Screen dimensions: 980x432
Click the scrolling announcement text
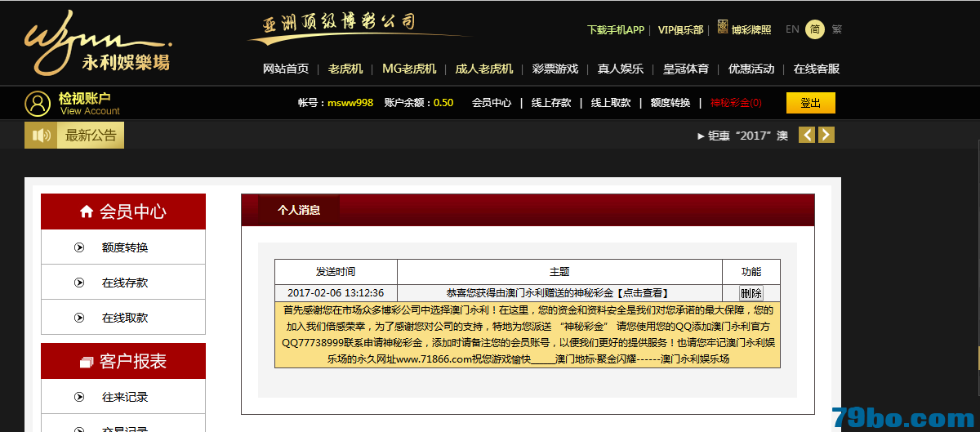click(742, 136)
